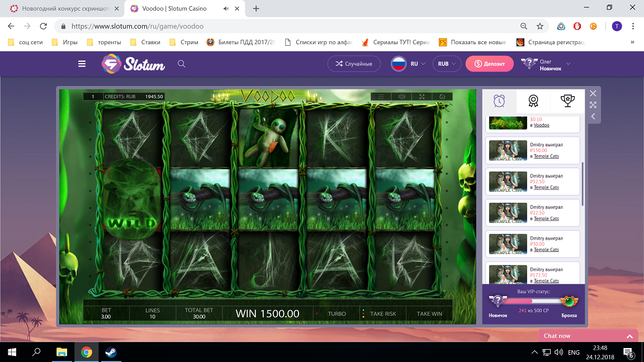Image resolution: width=644 pixels, height=362 pixels.
Task: Open the Slotum site search
Action: [x=181, y=64]
